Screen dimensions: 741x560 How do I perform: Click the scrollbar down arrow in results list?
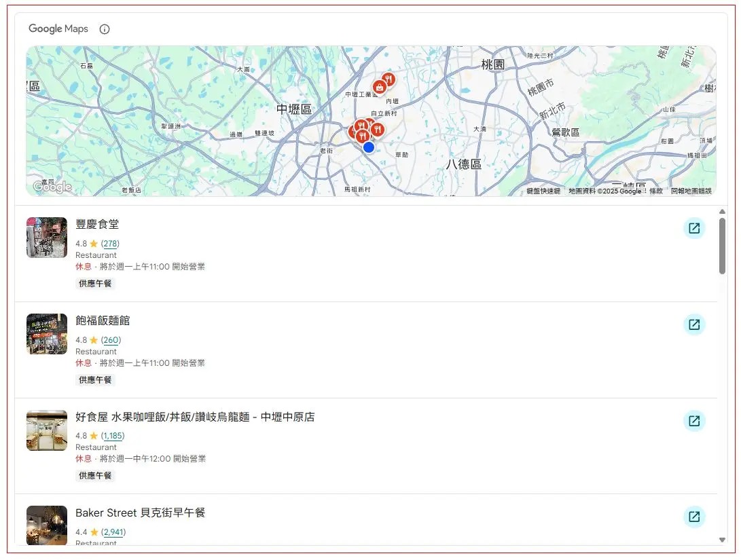click(x=722, y=540)
